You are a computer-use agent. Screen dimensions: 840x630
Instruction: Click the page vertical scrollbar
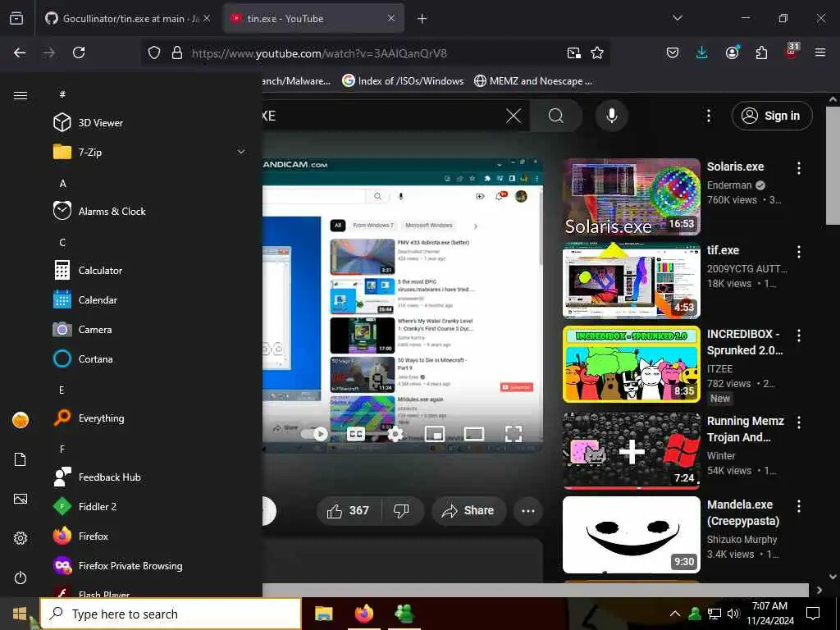[x=833, y=166]
